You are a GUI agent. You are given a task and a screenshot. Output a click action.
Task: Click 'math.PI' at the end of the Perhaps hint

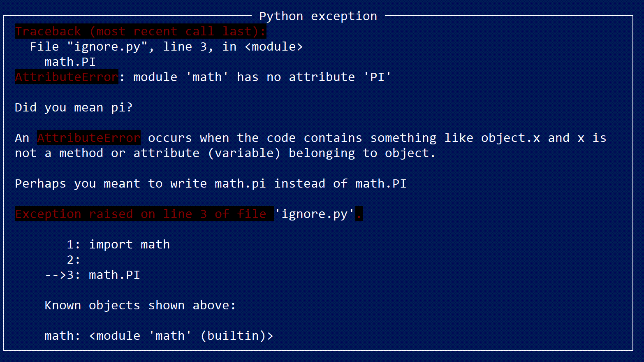pos(381,183)
